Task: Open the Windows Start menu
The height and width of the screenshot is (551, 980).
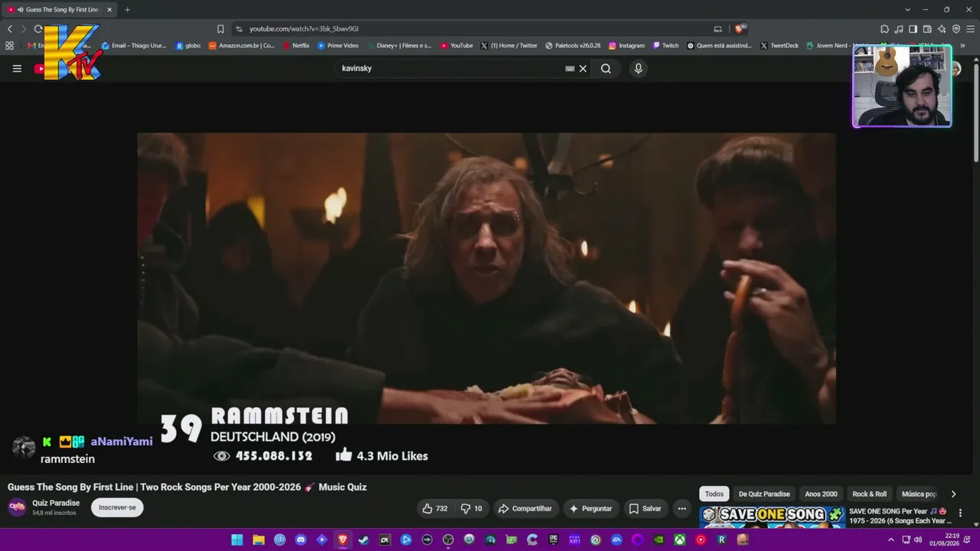Action: 237,540
